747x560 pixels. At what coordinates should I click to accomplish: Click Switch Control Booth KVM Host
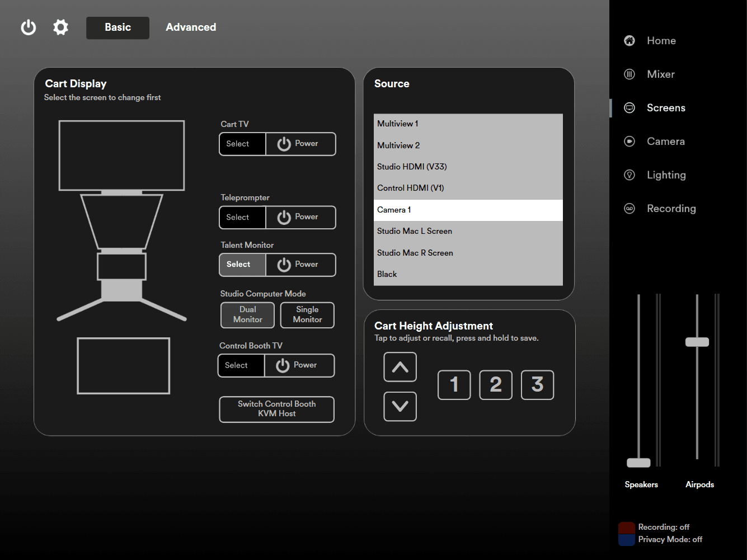[277, 409]
